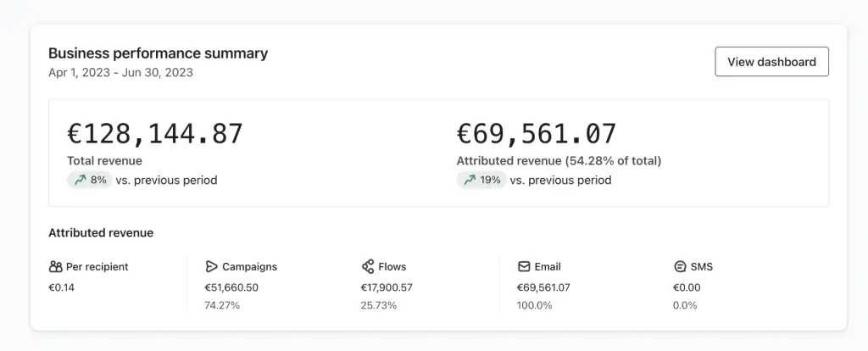Screen dimensions: 868x351
Task: Select the date range Apr 1, 2023 - Jun 30, 2023
Action: (120, 73)
